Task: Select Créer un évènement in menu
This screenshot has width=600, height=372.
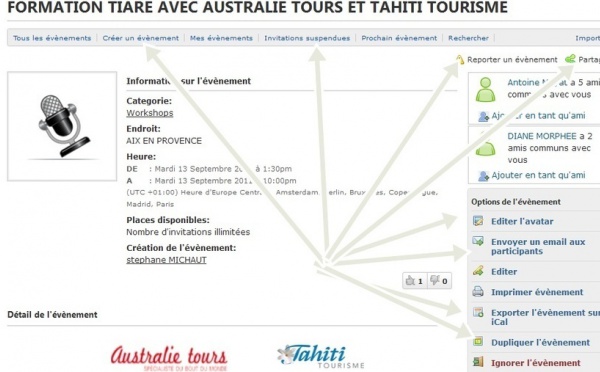Action: 140,38
